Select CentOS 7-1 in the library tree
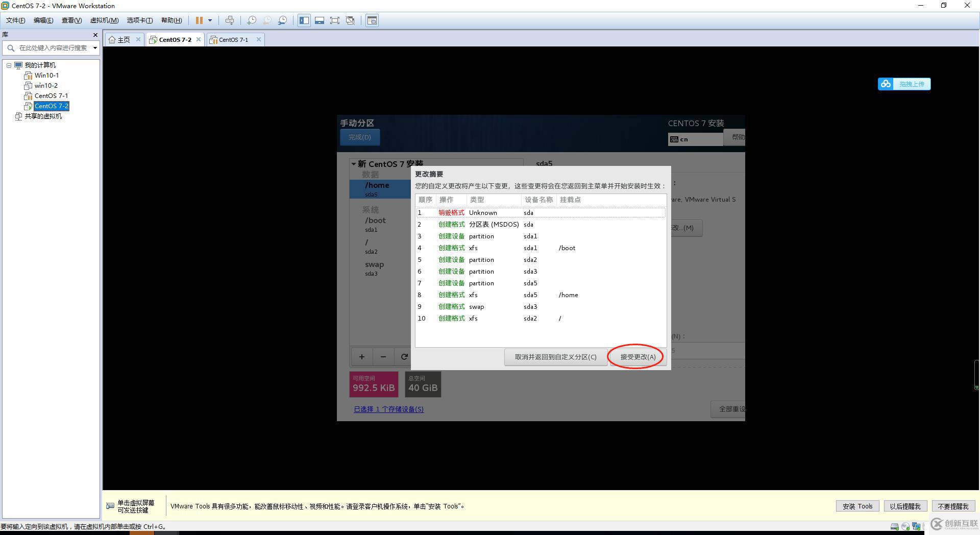 [x=51, y=96]
